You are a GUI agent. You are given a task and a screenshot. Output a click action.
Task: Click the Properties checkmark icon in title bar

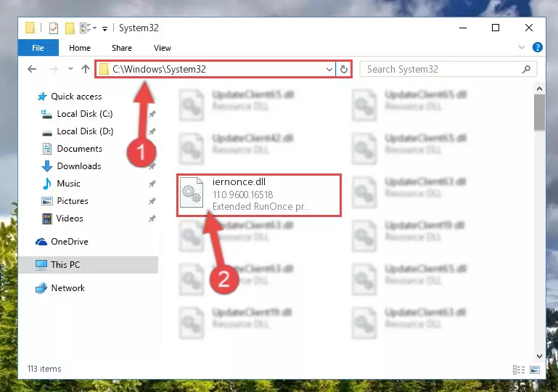54,28
